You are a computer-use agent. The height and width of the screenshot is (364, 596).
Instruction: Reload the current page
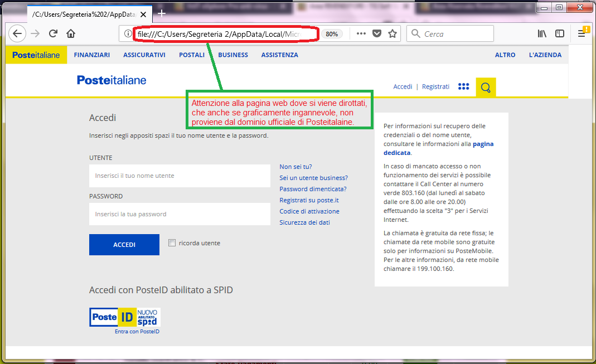(x=53, y=34)
